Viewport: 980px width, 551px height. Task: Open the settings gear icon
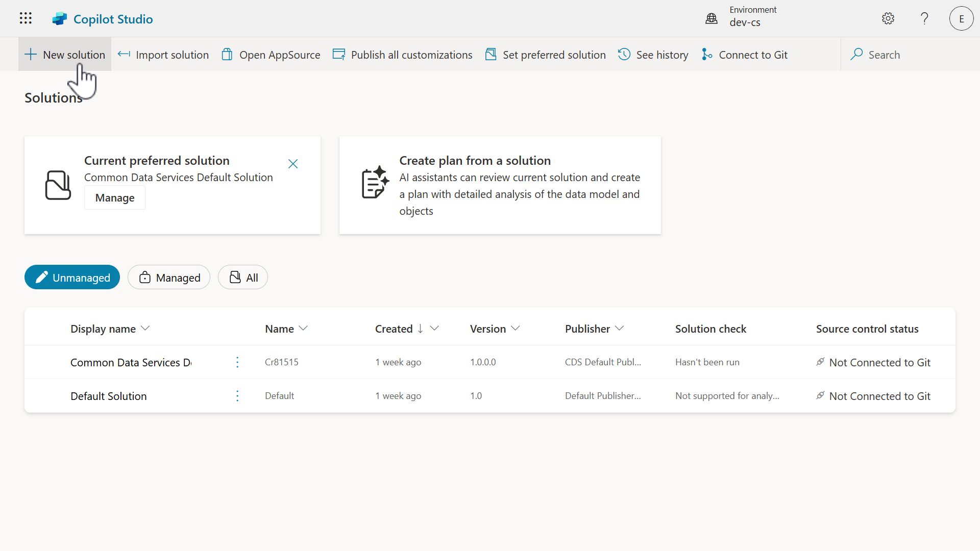coord(888,18)
